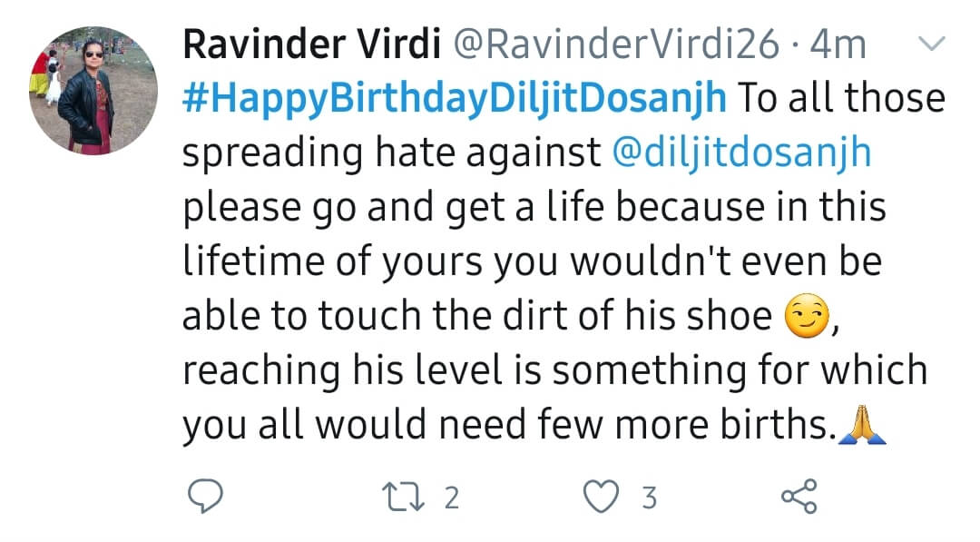Share the tweet via the share icon
The width and height of the screenshot is (980, 542).
[x=799, y=498]
